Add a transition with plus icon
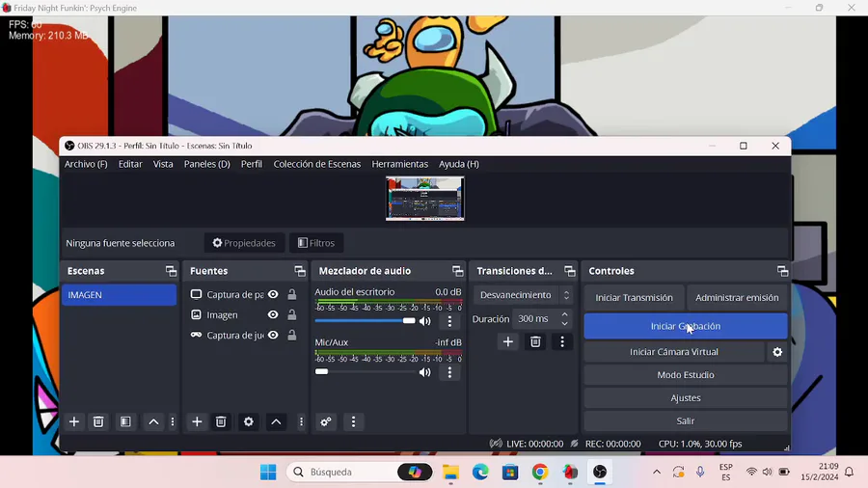 [507, 342]
